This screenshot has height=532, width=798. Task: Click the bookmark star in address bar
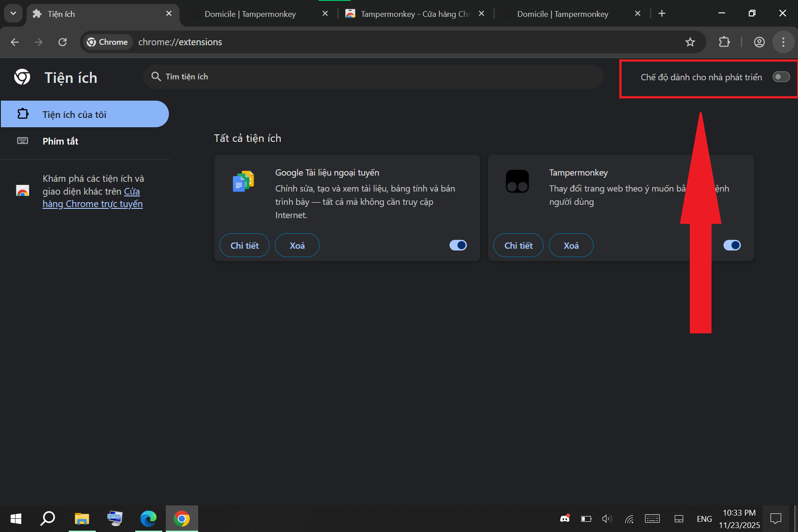(x=690, y=42)
